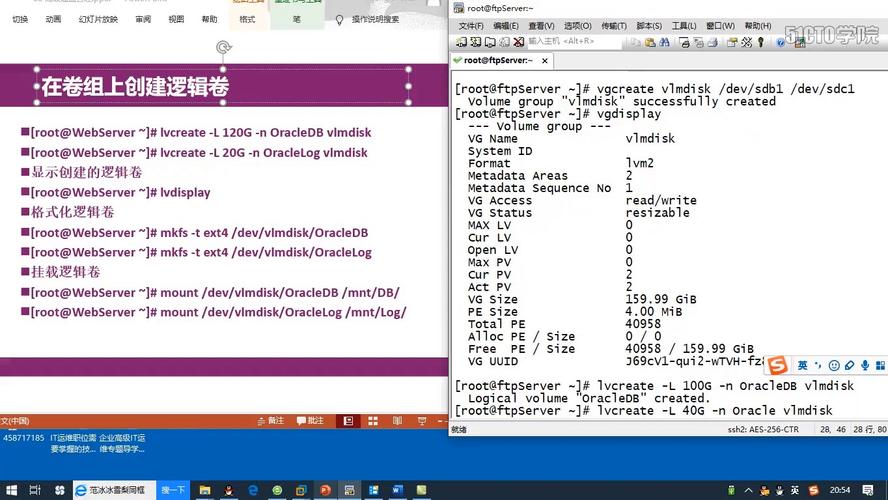Toggle 英 language mode on Sogou IME bar
The width and height of the screenshot is (888, 500).
(802, 366)
